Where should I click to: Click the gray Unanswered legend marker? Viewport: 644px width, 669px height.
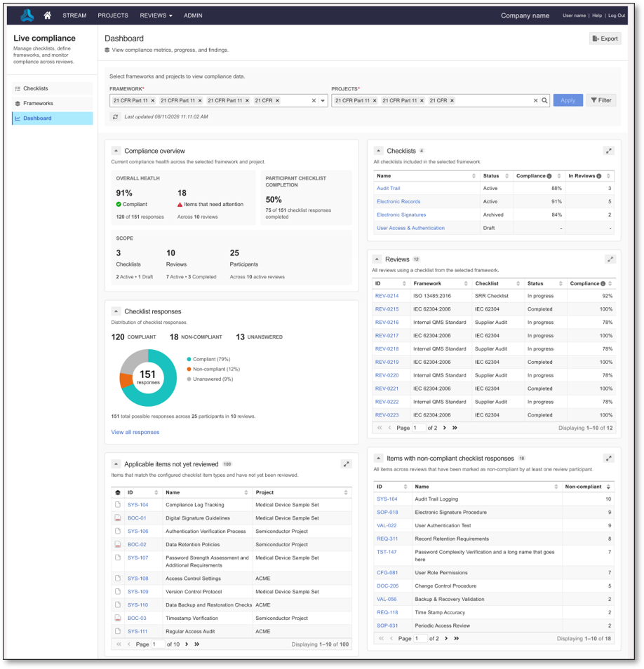pyautogui.click(x=189, y=379)
